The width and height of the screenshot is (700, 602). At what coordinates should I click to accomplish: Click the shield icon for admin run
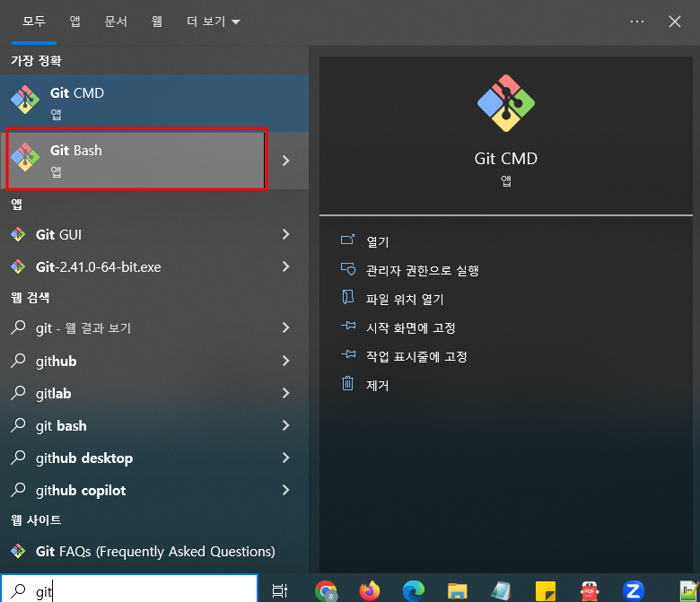pos(348,269)
